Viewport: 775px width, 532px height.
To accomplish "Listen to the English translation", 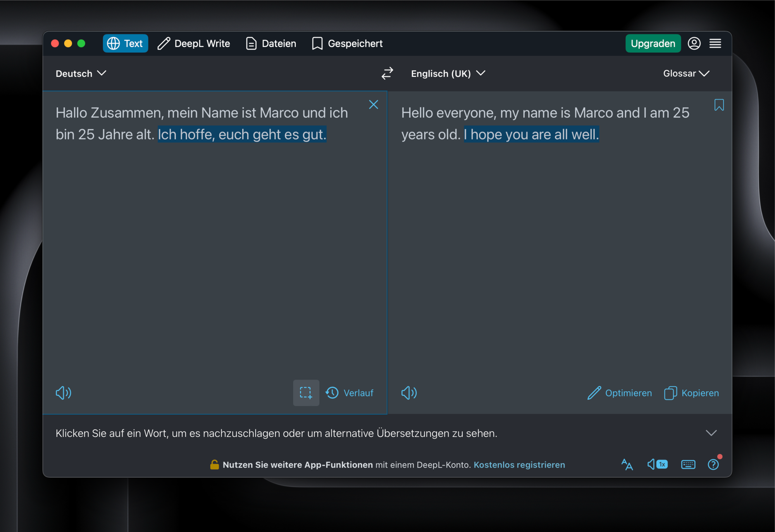I will (x=408, y=393).
